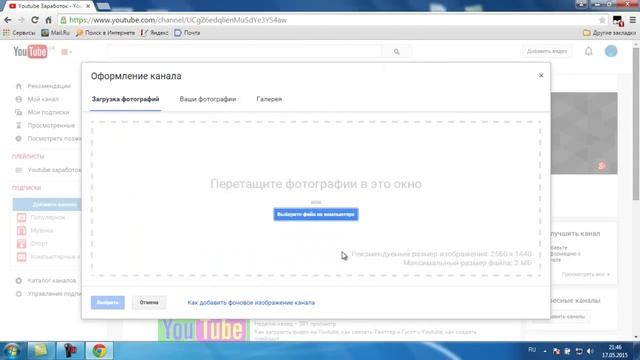The height and width of the screenshot is (360, 640).
Task: Open Поиск в Интернете bookmark
Action: (x=105, y=33)
